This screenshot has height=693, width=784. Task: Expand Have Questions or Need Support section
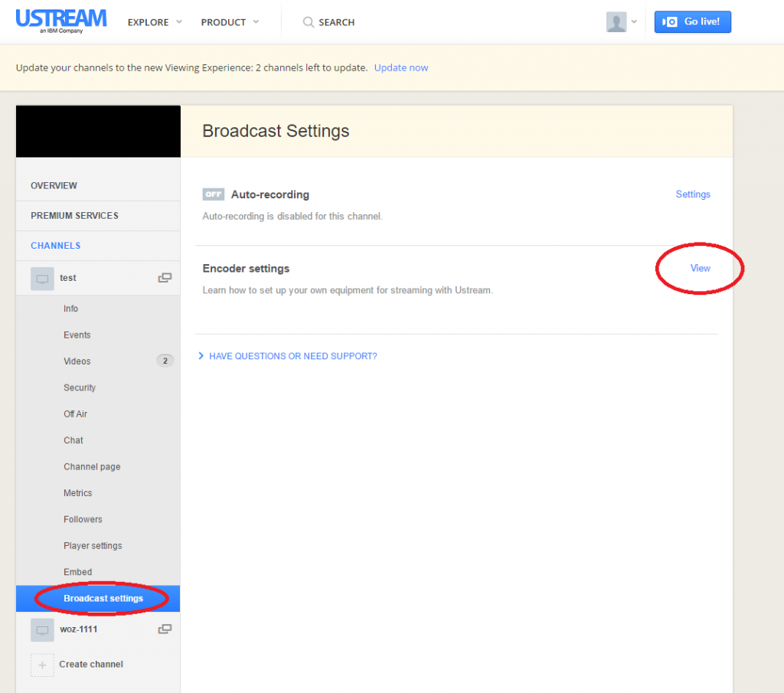pyautogui.click(x=288, y=356)
